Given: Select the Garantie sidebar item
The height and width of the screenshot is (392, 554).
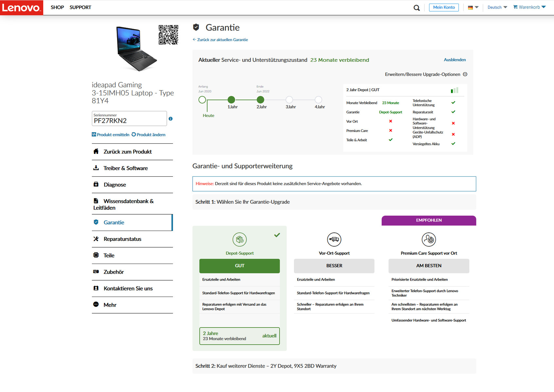Looking at the screenshot, I should tap(132, 222).
